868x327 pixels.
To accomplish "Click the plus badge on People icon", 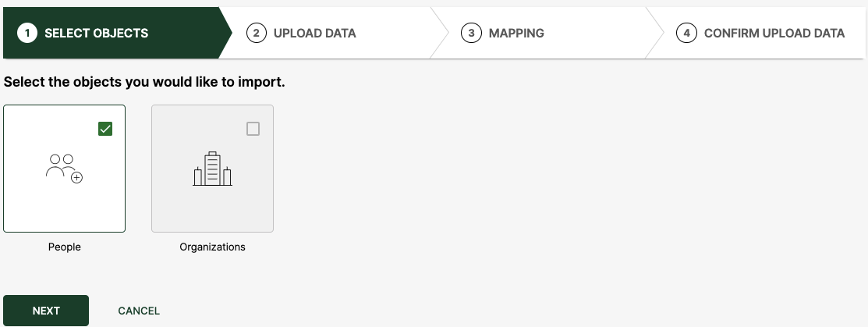I will 77,178.
